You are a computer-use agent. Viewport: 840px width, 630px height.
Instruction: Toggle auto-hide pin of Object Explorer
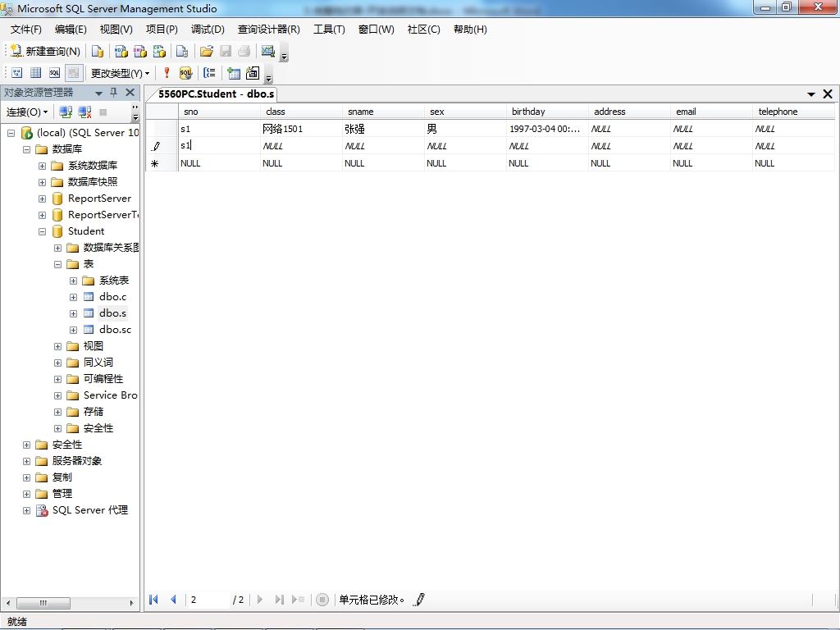point(113,93)
